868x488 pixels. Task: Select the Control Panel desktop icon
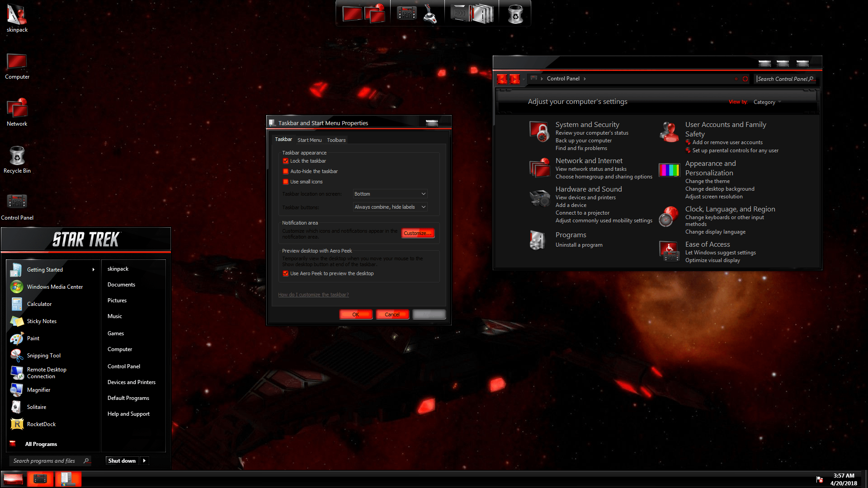click(x=17, y=207)
